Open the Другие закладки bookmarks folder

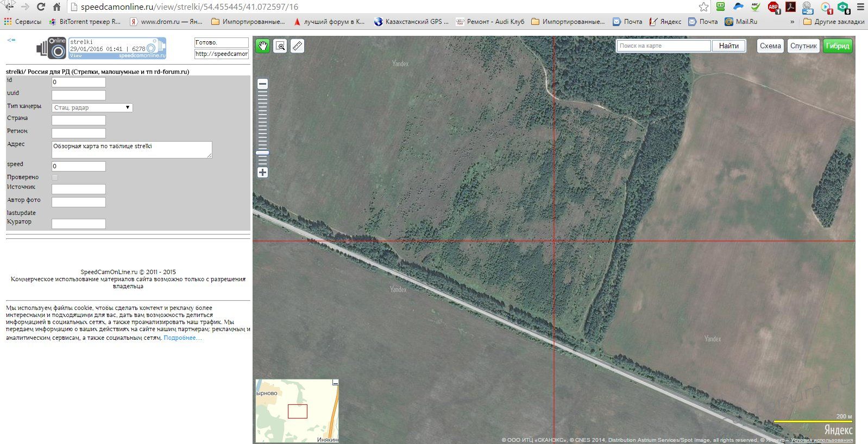(834, 22)
